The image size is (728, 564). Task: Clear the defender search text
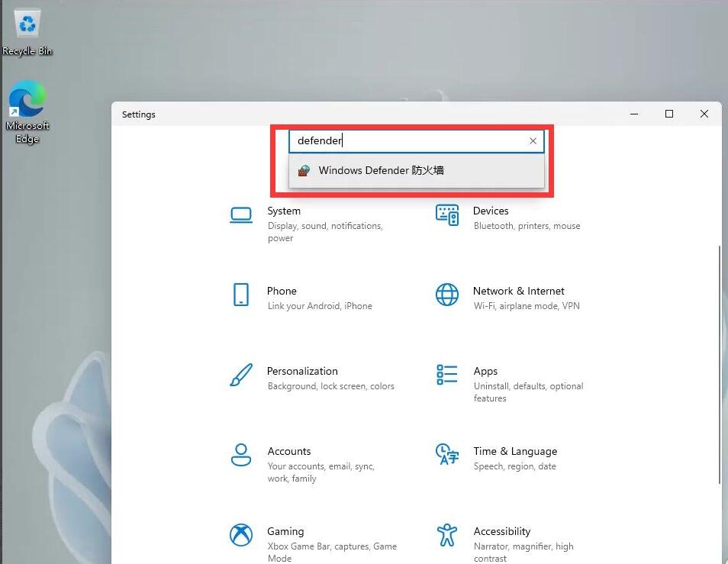click(x=533, y=141)
